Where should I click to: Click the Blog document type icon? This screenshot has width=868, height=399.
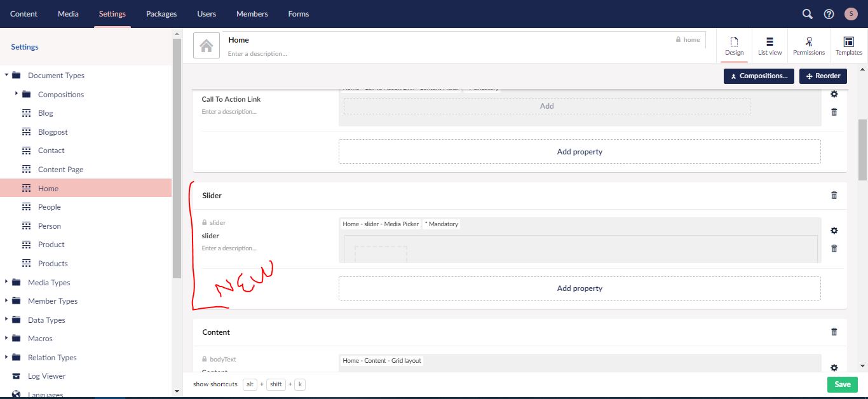point(26,113)
